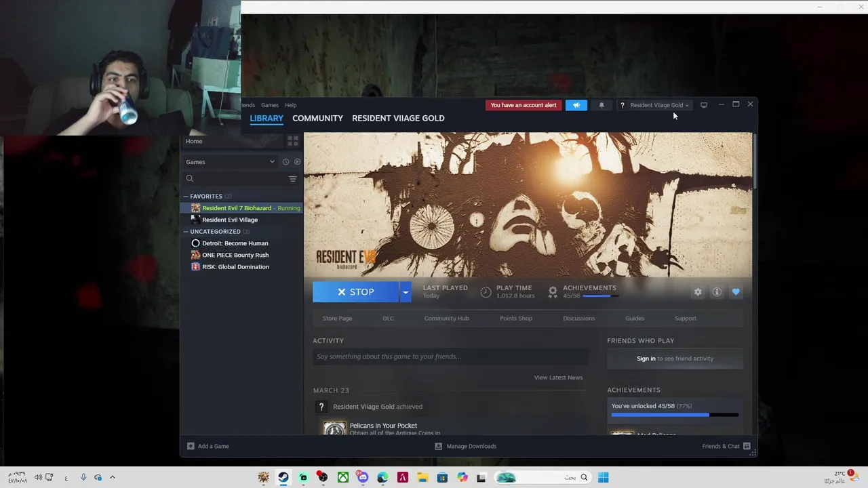The height and width of the screenshot is (488, 868).
Task: Open the notifications bell
Action: 601,105
